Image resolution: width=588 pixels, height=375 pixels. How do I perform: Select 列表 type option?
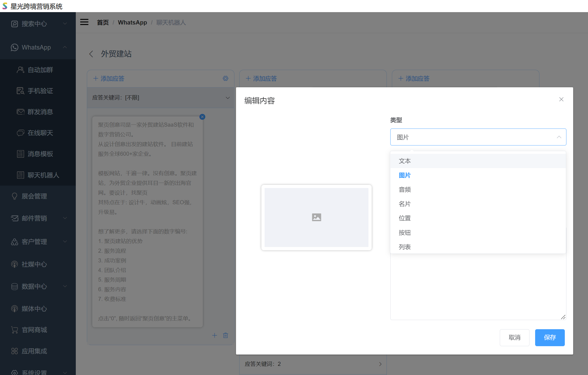(x=405, y=247)
